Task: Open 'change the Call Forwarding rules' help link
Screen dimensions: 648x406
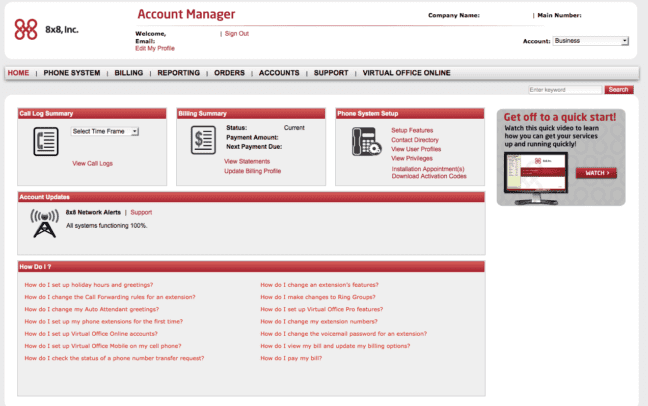Action: [110, 297]
